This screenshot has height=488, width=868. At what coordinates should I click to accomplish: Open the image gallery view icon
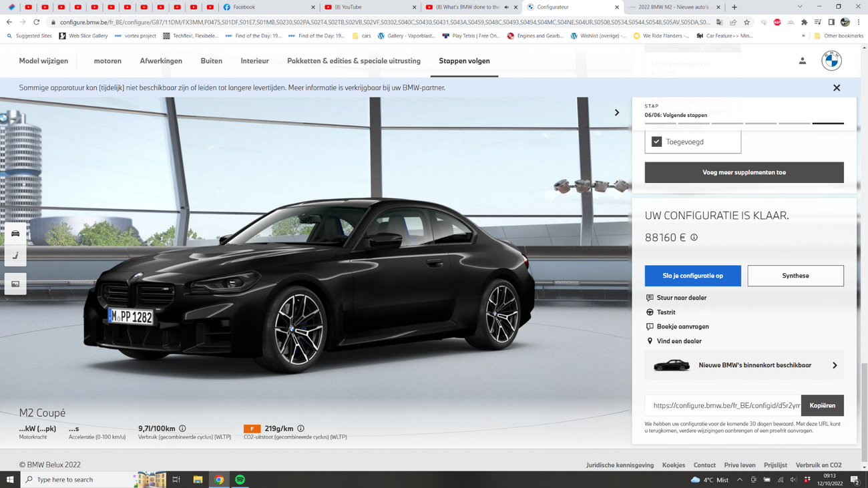coord(15,284)
